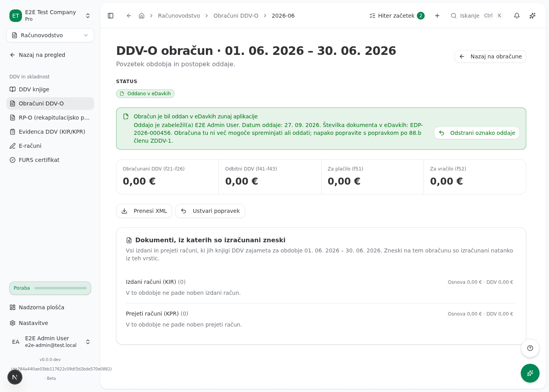Open Hiter začetek checklist

coord(397,16)
